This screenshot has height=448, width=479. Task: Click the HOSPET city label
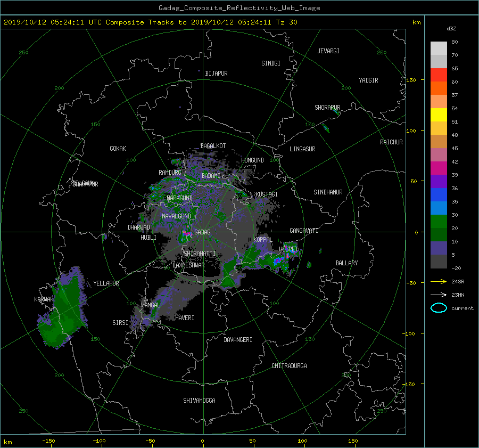[x=288, y=249]
